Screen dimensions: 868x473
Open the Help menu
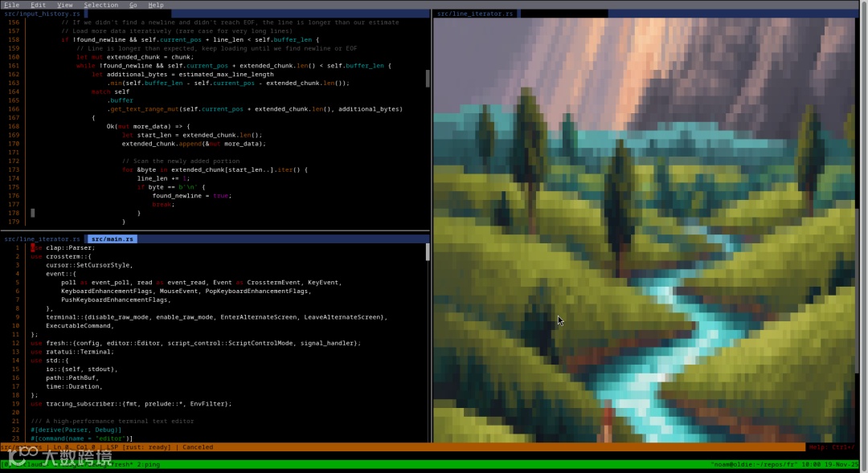156,5
